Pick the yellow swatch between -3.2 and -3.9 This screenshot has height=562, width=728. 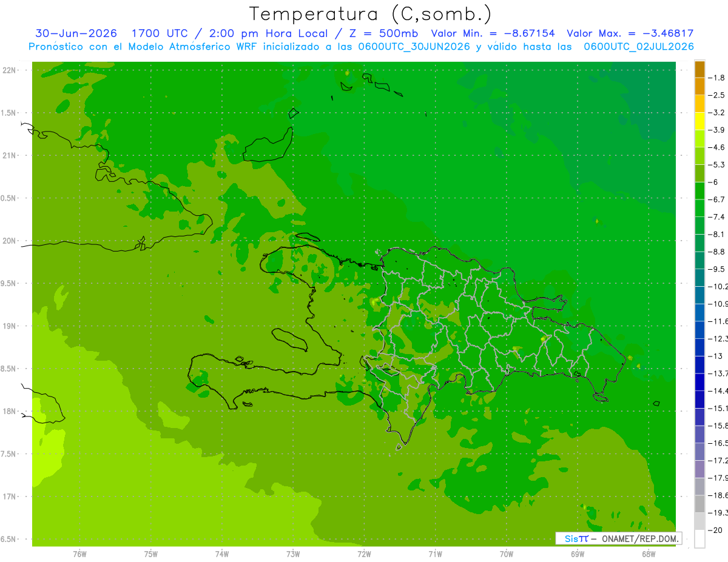tap(699, 121)
